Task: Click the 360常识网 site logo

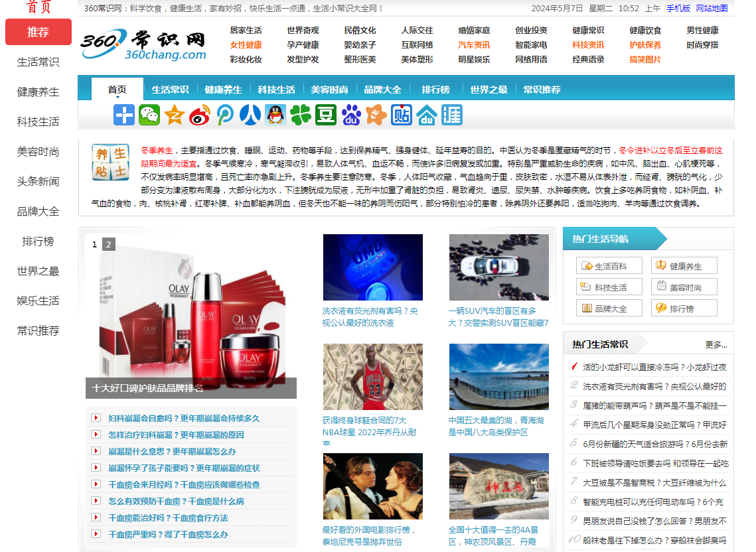Action: (143, 45)
